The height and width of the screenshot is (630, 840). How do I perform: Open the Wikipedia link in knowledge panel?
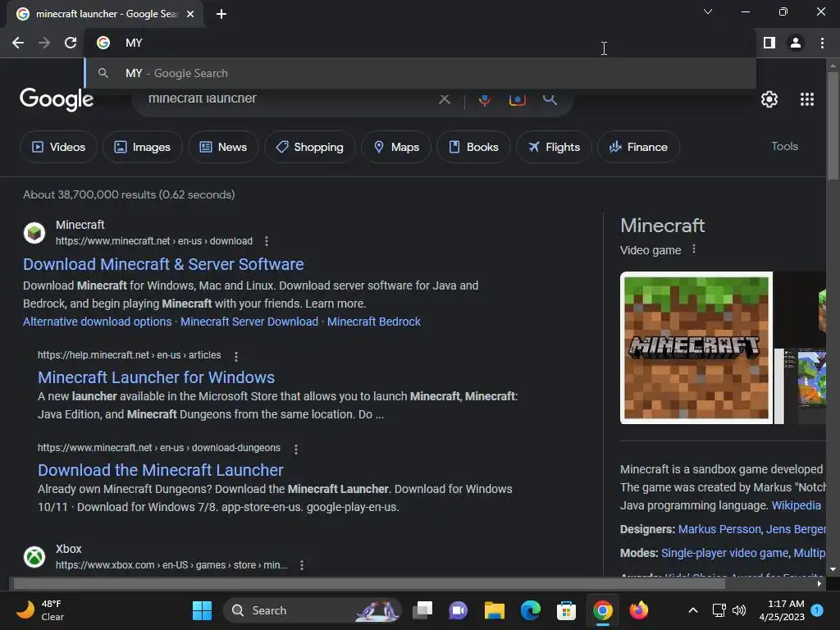[x=796, y=505]
